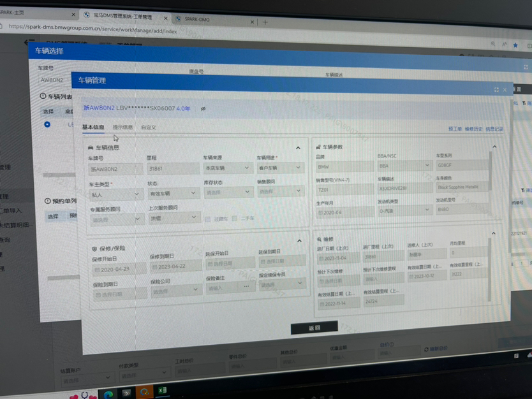Open the grey arrow app icon on taskbar
The height and width of the screenshot is (399, 532).
126,393
